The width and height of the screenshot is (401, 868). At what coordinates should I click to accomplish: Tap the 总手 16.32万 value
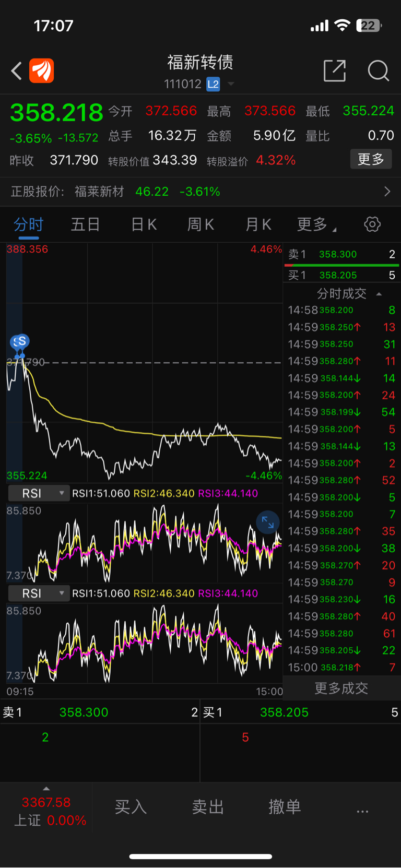[172, 136]
